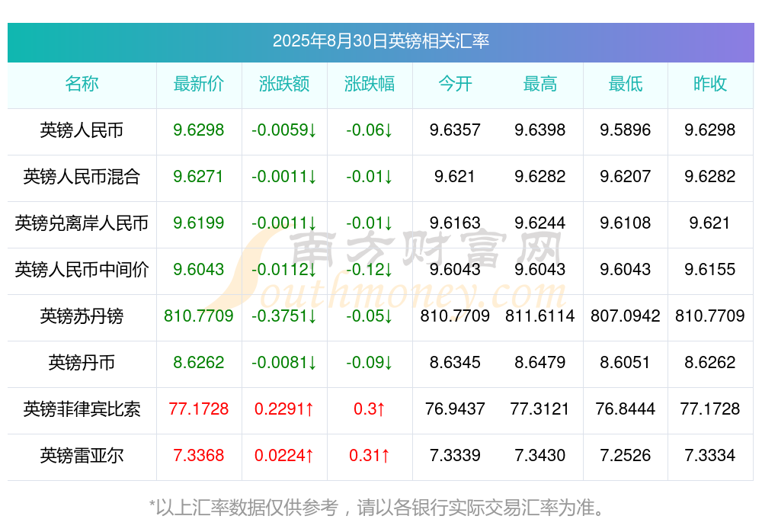Click the low price 807.0942

point(625,316)
